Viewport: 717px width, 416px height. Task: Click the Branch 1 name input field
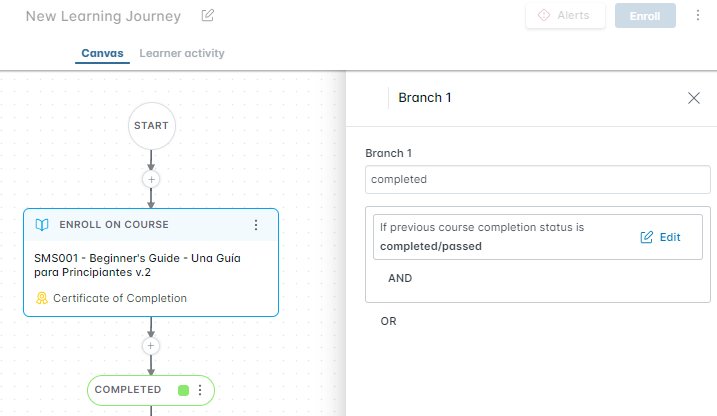(538, 180)
